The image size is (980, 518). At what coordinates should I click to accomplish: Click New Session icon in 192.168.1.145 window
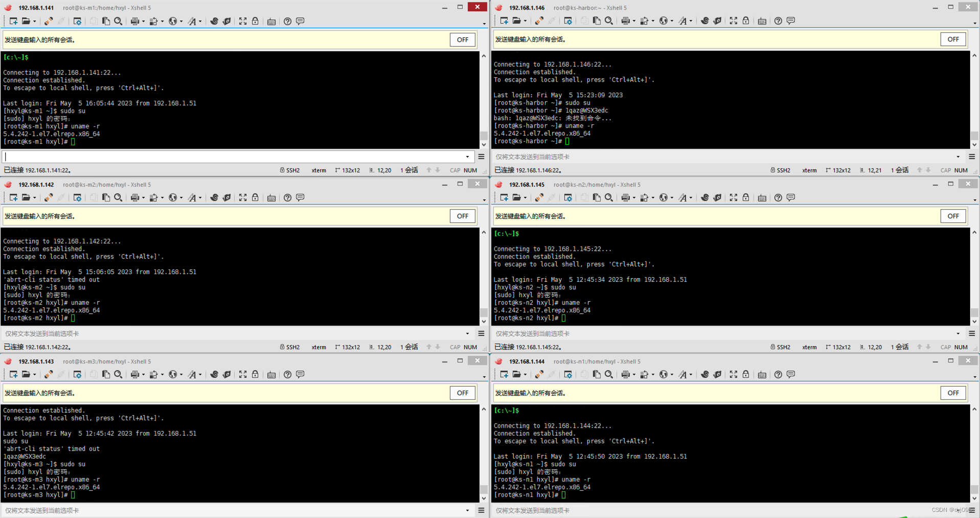[504, 197]
